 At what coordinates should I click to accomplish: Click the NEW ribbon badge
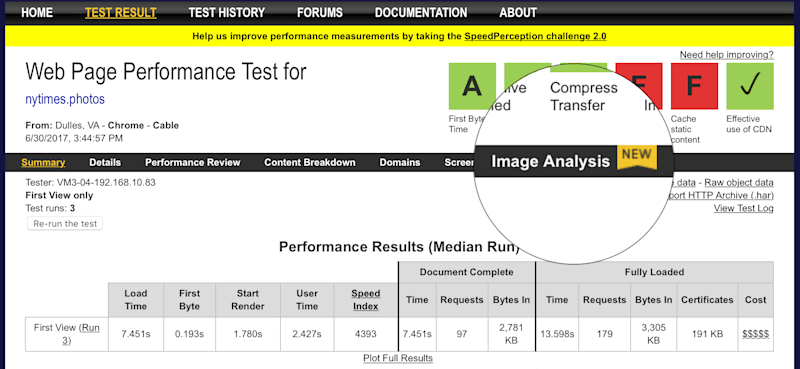click(637, 157)
